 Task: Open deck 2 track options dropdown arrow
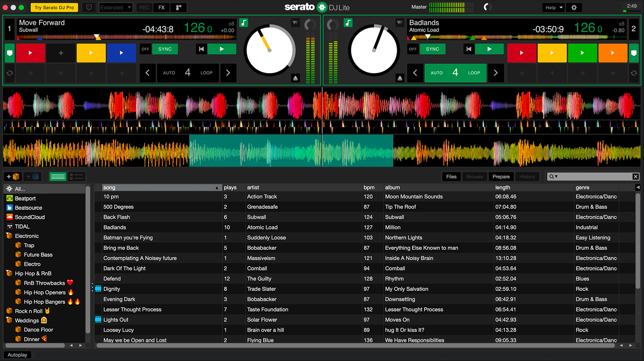tap(400, 23)
